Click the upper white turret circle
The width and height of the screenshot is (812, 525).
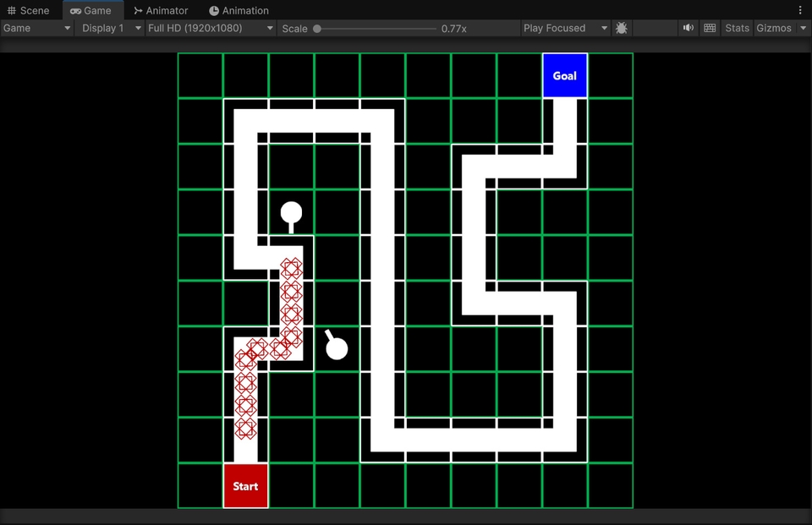click(x=291, y=212)
